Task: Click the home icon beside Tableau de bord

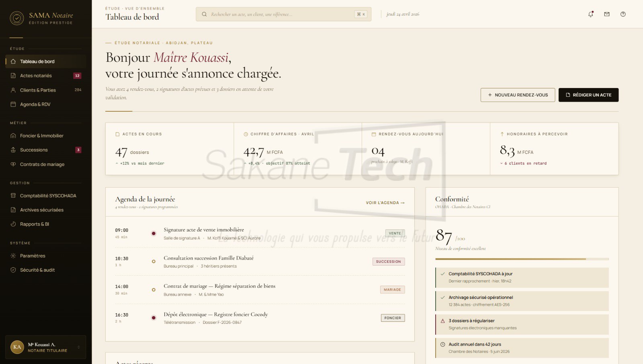Action: [x=13, y=61]
